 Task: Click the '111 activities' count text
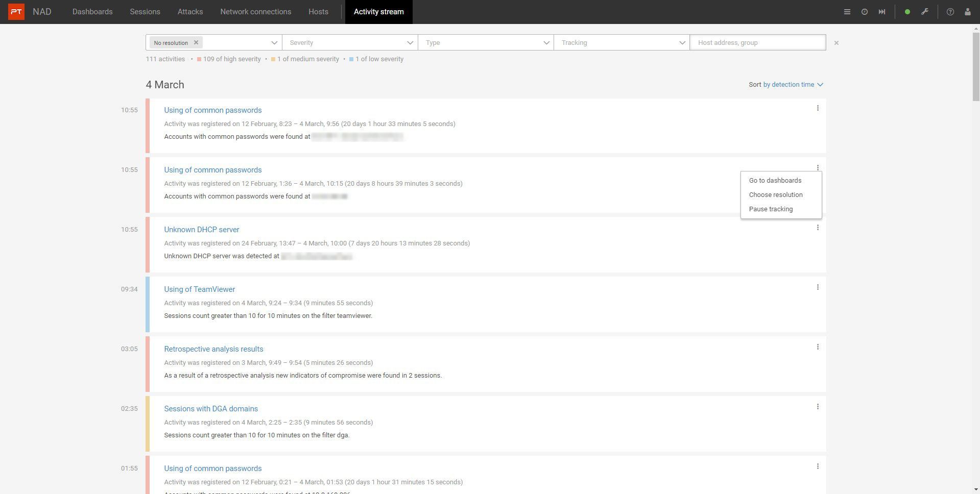(165, 59)
